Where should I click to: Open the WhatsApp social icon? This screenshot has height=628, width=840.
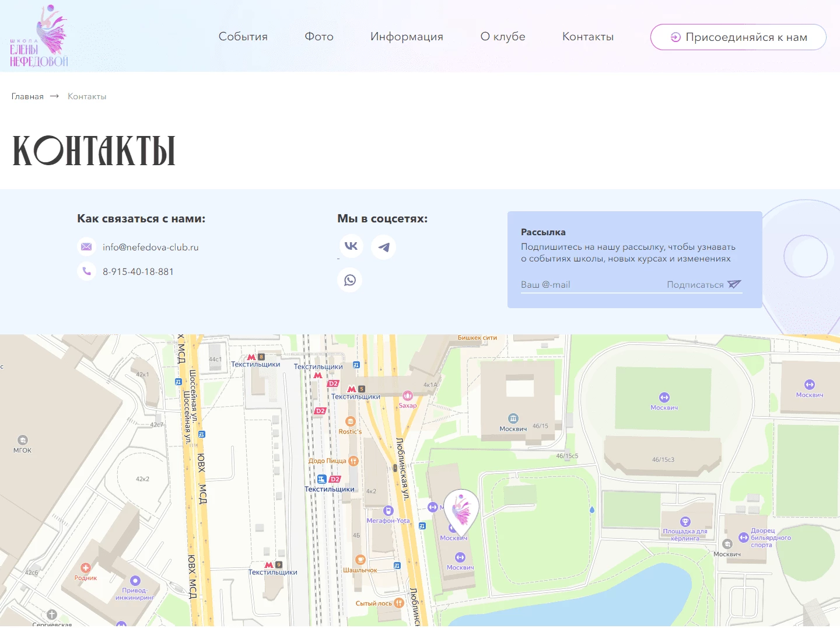pos(350,280)
